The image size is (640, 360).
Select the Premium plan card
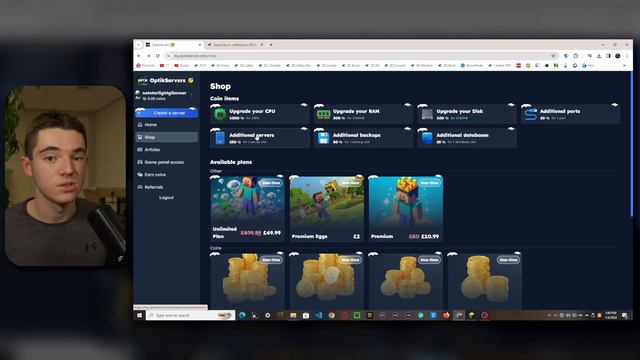[x=406, y=209]
